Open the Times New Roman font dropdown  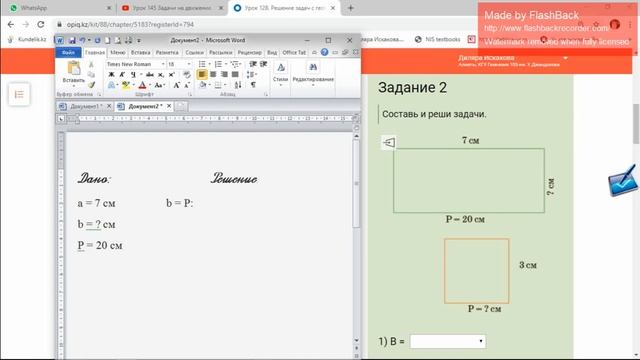tap(163, 64)
